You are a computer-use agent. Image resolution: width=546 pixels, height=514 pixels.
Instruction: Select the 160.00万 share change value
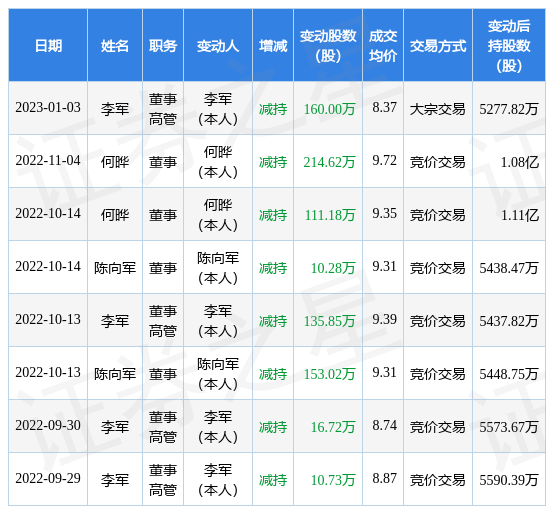(x=329, y=109)
